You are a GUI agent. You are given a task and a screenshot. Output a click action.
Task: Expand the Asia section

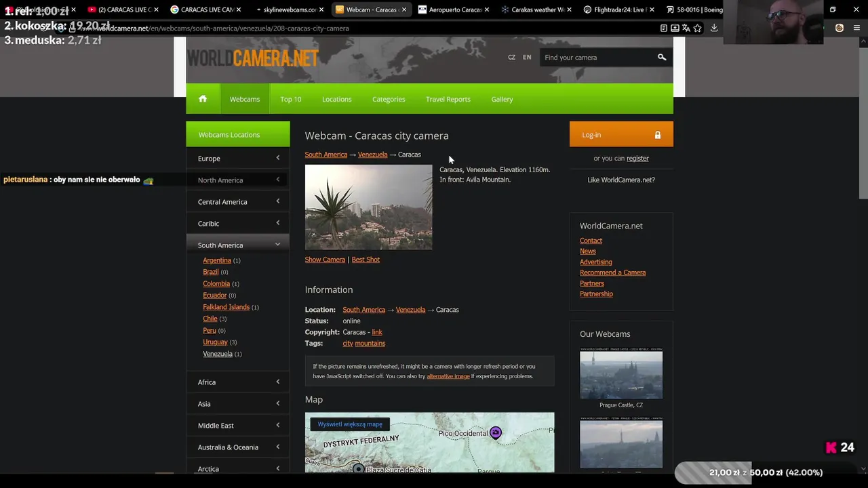pos(238,404)
